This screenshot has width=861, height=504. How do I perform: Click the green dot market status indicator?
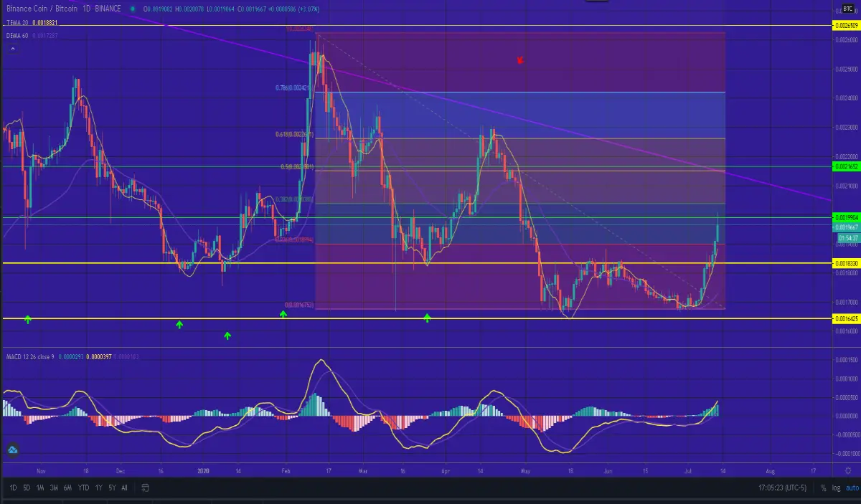pos(134,9)
